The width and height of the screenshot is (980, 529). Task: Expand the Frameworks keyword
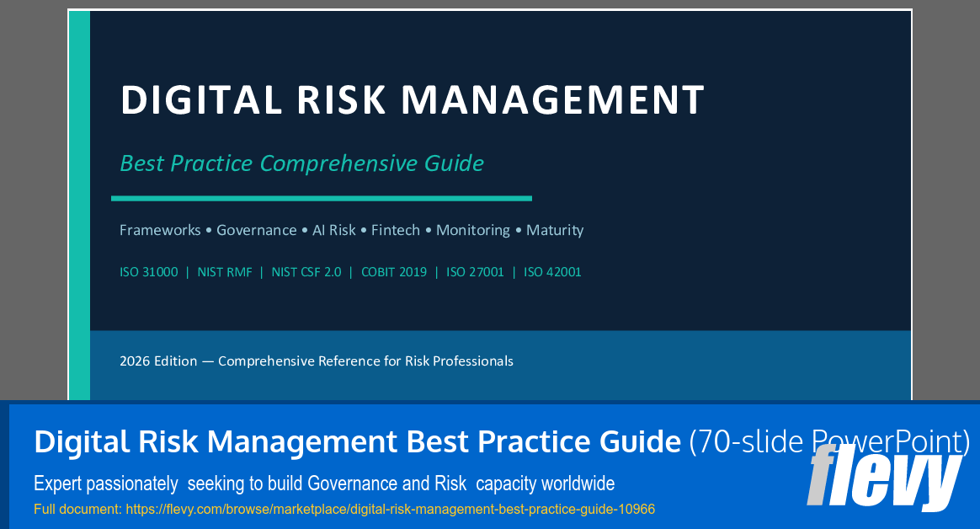coord(160,229)
